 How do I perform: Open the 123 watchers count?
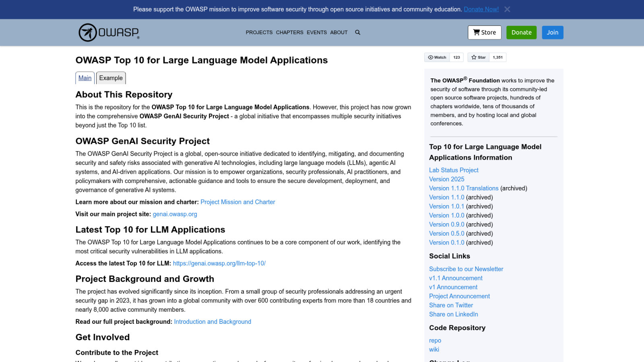tap(456, 58)
